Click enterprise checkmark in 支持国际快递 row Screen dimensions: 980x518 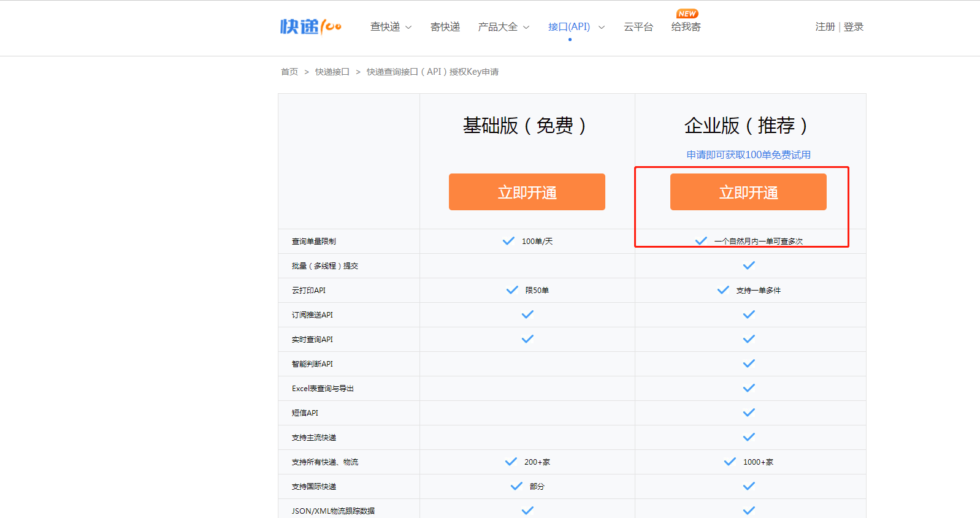749,486
